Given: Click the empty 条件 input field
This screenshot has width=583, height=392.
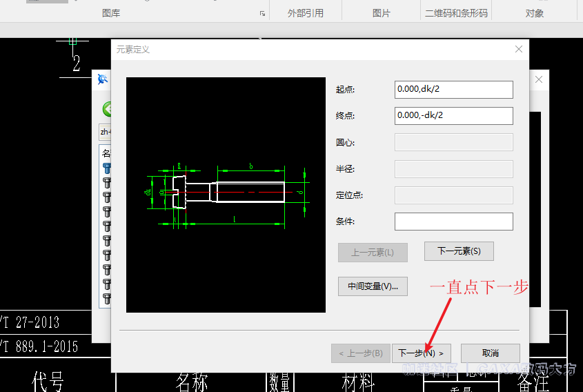Looking at the screenshot, I should tap(453, 222).
